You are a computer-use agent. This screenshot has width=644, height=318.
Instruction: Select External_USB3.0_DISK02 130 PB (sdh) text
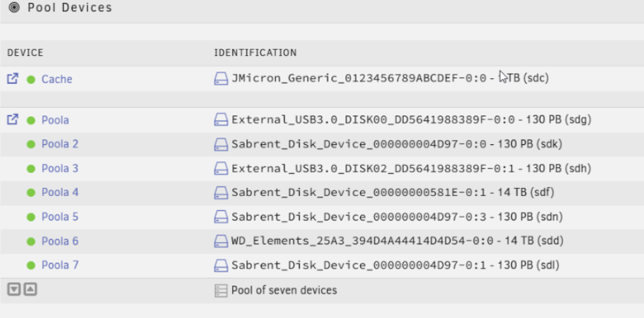coord(411,168)
